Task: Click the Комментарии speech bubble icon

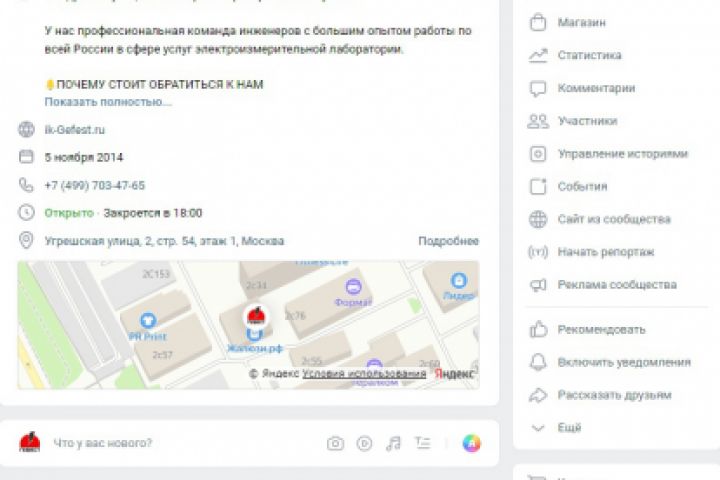Action: (538, 88)
